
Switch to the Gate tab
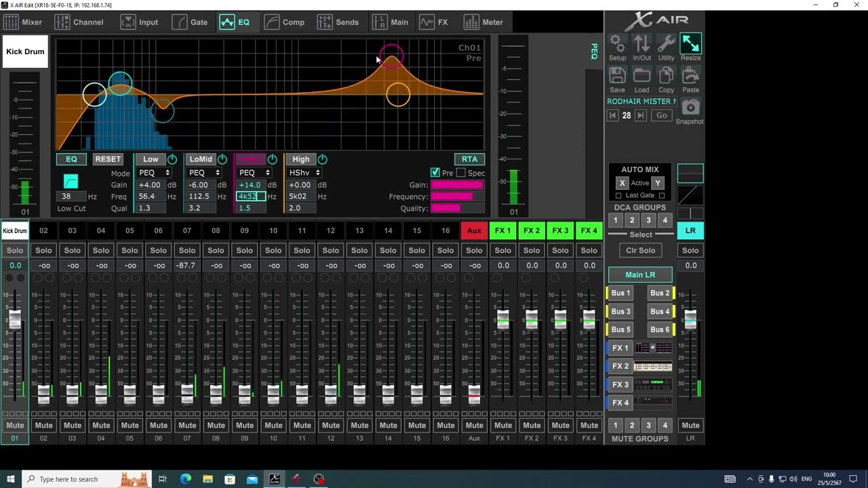[191, 22]
